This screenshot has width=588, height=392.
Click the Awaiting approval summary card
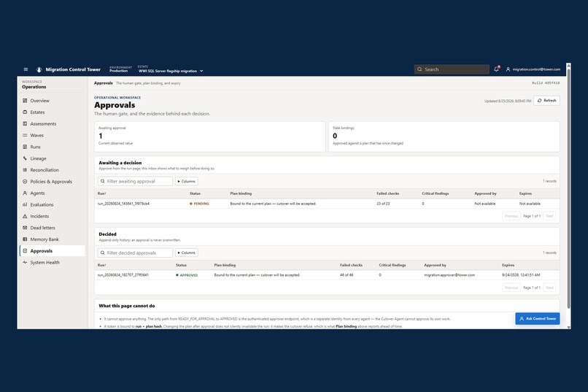tap(210, 137)
